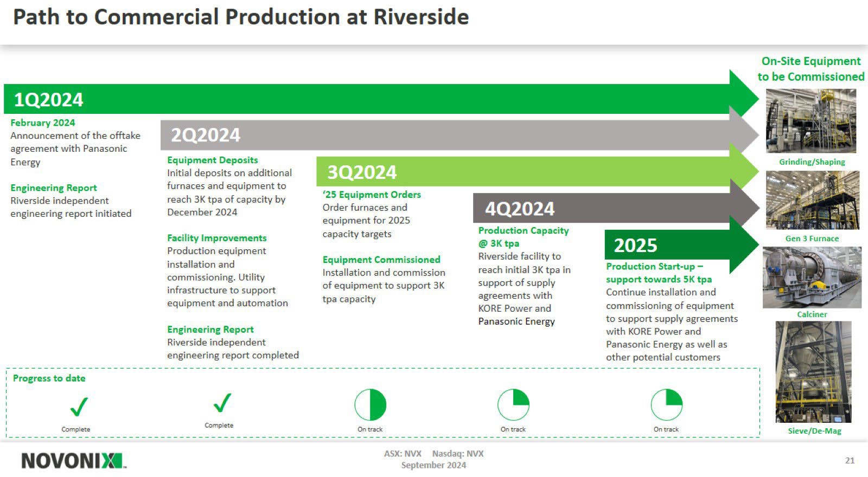The height and width of the screenshot is (477, 868).
Task: Click the 'February 2024' heading
Action: coord(43,123)
